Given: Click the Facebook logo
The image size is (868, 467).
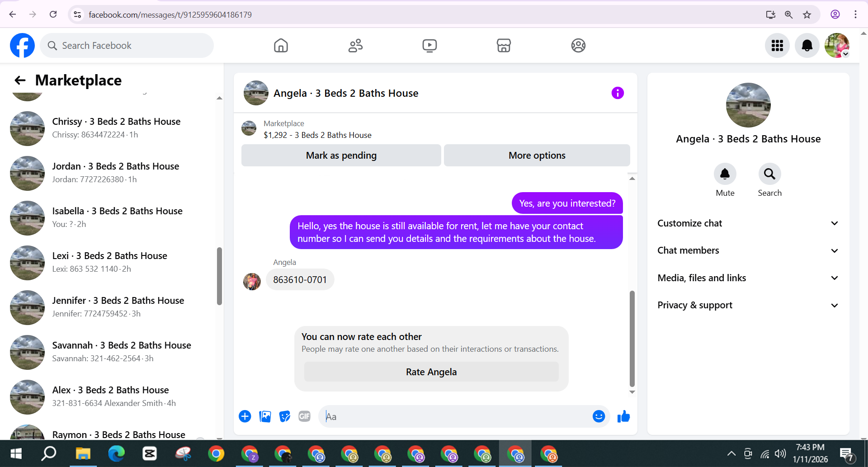Looking at the screenshot, I should [x=22, y=45].
